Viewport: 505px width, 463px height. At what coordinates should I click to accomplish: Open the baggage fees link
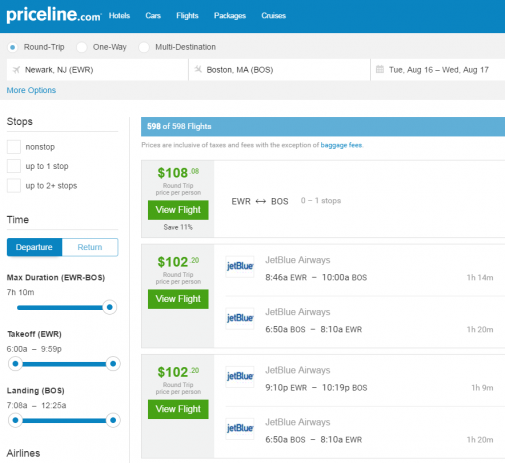tap(341, 145)
